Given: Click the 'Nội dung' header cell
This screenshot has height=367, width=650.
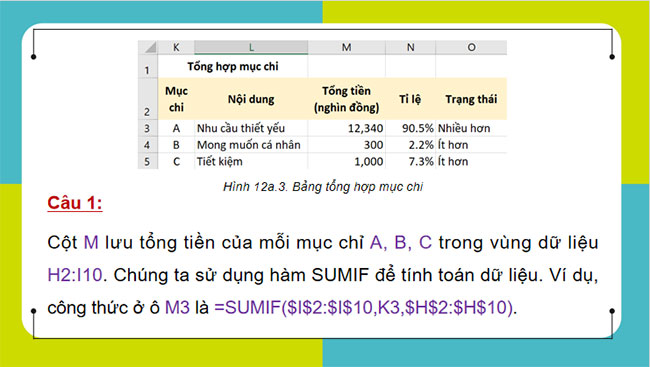Looking at the screenshot, I should [x=251, y=99].
